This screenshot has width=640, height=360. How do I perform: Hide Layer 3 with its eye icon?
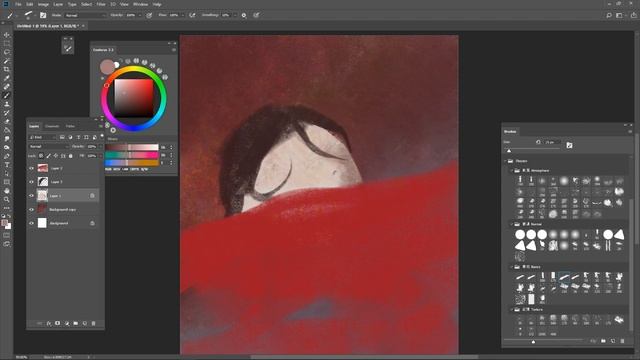31,182
